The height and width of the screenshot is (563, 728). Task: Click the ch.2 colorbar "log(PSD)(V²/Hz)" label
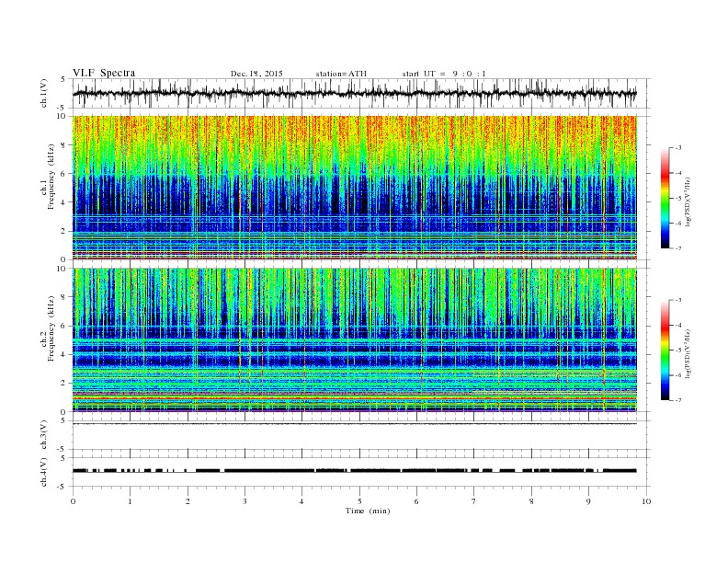pyautogui.click(x=688, y=353)
